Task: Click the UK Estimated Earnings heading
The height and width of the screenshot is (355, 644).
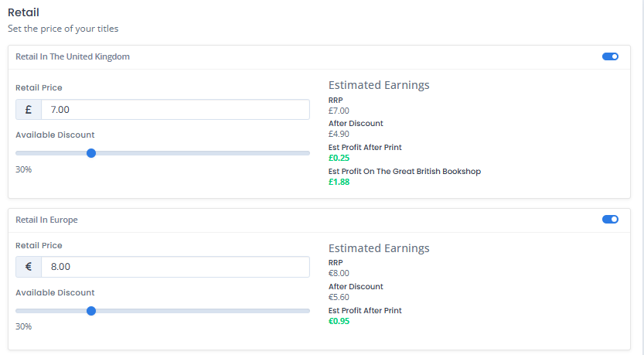Action: pyautogui.click(x=379, y=85)
